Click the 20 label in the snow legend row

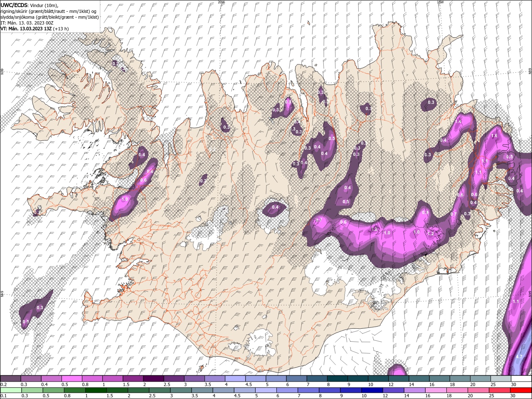(473, 384)
